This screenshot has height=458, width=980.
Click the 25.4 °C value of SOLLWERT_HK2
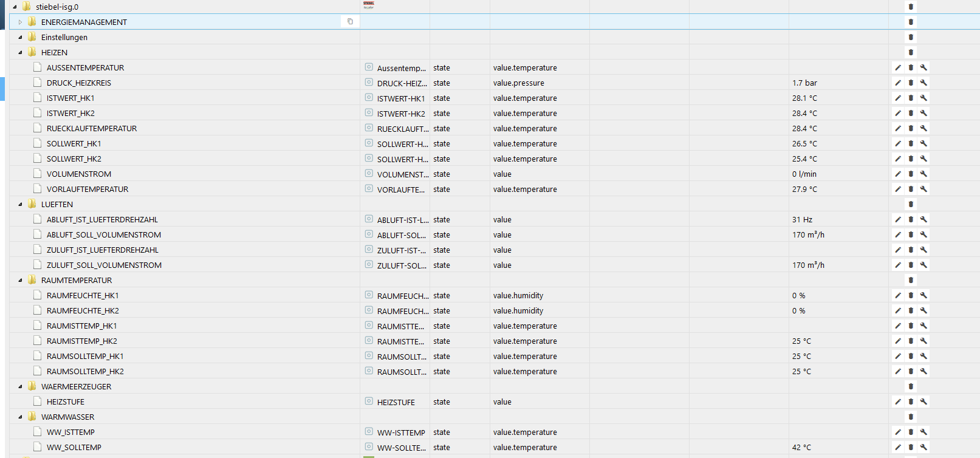click(x=804, y=159)
